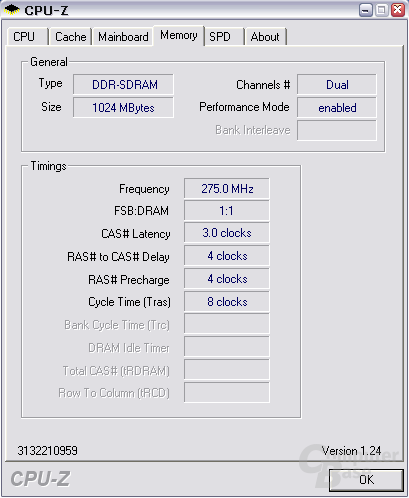The width and height of the screenshot is (409, 498).
Task: Click the empty Bank Interleave field
Action: click(x=337, y=130)
